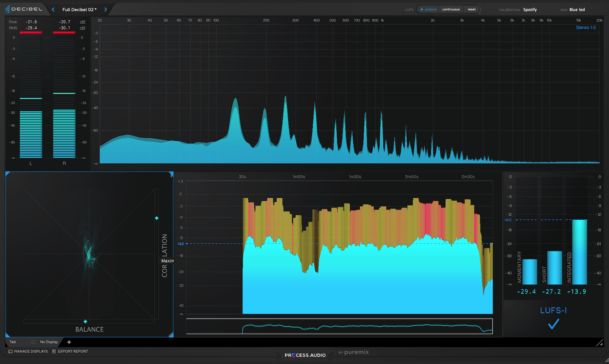609x364 pixels.
Task: Click the Momentary loudness bar
Action: (x=529, y=272)
